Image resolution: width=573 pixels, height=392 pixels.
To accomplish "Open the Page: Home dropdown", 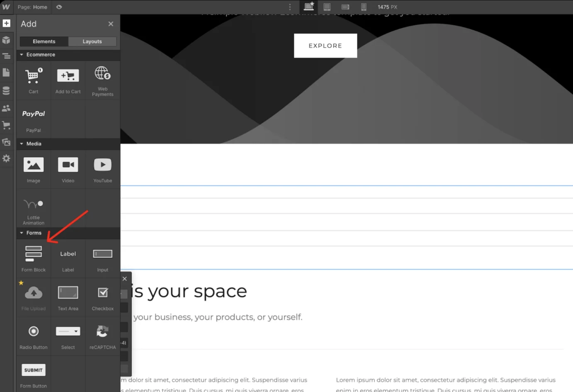I will pyautogui.click(x=33, y=7).
